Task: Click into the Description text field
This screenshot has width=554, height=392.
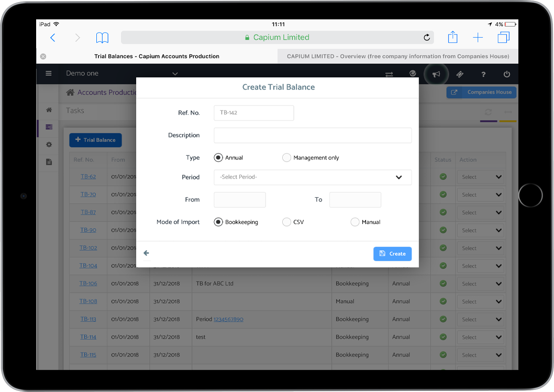Action: [x=313, y=136]
